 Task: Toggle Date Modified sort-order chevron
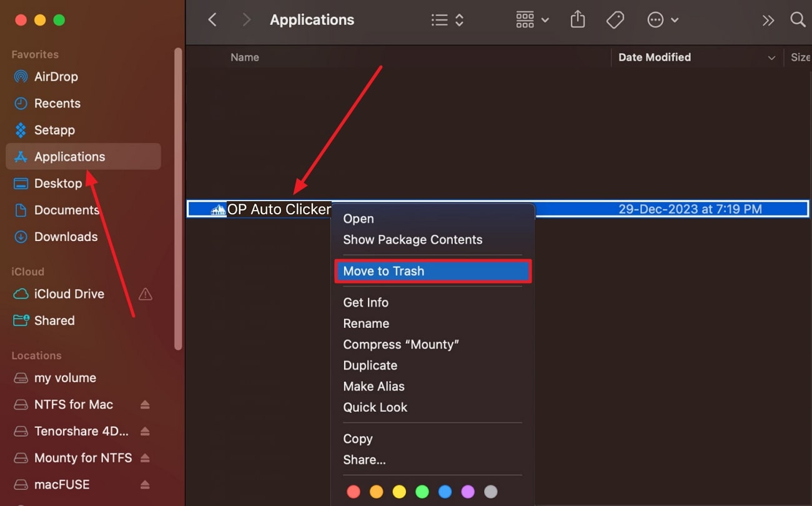[771, 57]
